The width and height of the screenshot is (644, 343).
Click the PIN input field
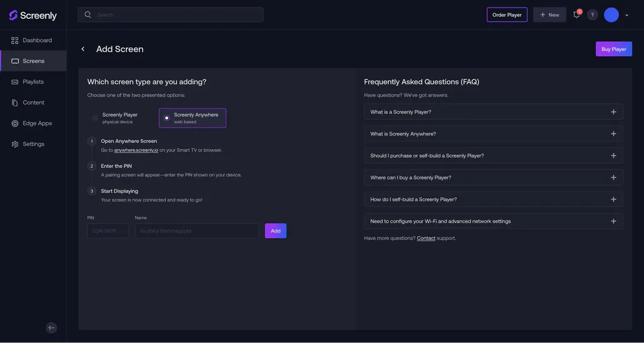[108, 231]
